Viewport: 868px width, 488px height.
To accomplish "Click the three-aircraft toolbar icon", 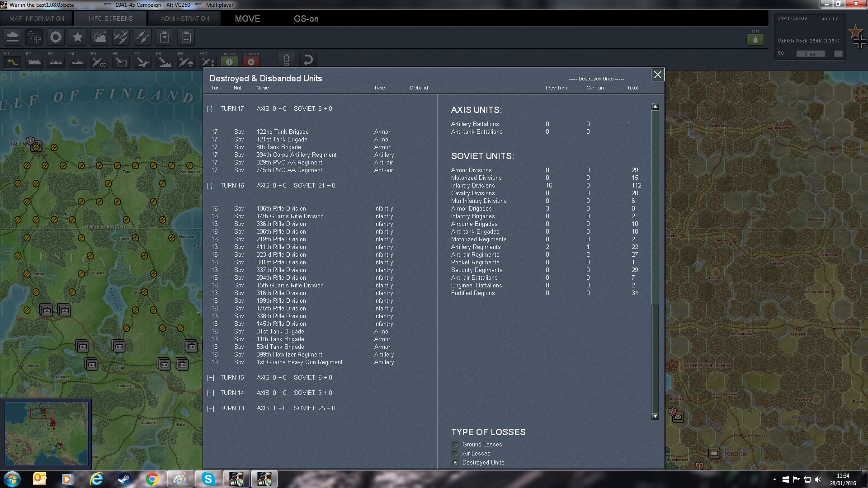I will (x=121, y=37).
